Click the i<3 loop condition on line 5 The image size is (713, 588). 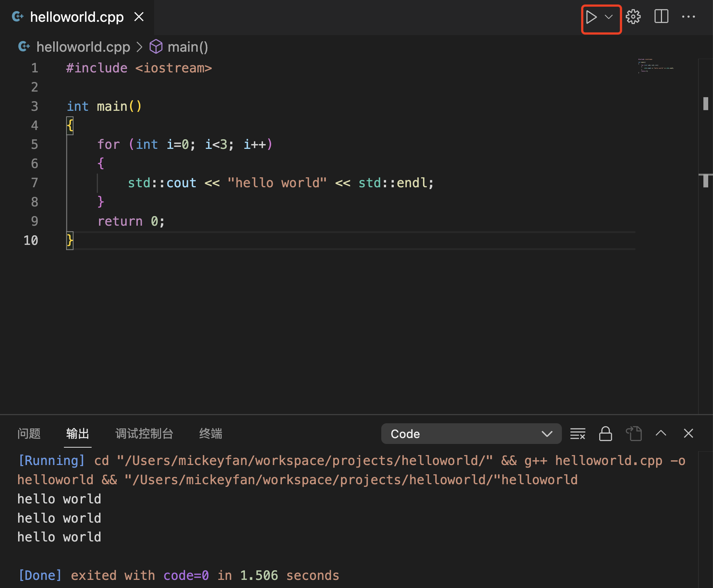[x=216, y=144]
